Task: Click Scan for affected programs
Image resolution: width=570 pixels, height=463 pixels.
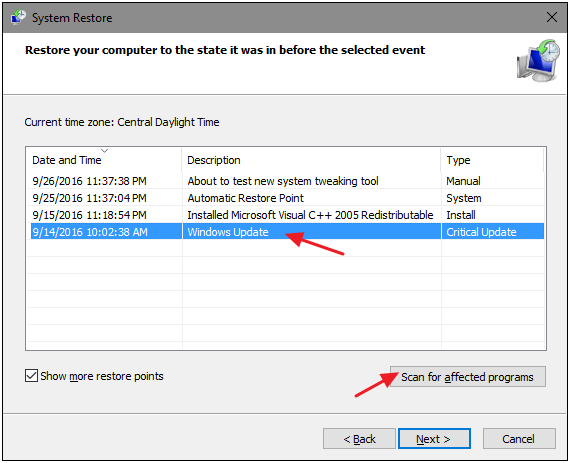Action: pos(467,377)
